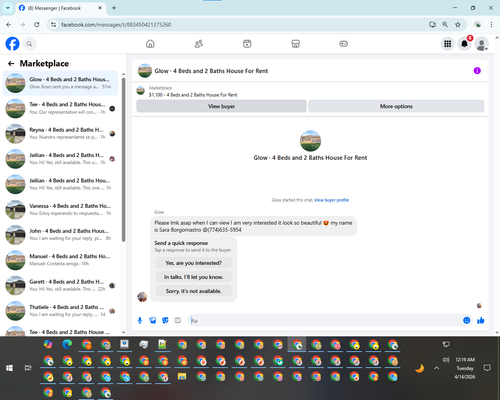
Task: Open the Manuel conversation
Action: pyautogui.click(x=60, y=260)
